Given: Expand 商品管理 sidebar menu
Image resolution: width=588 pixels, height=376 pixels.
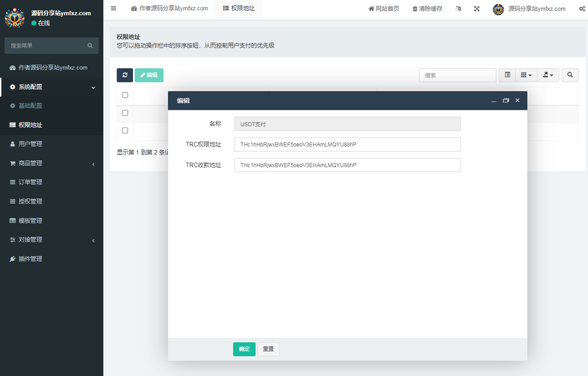Looking at the screenshot, I should click(x=51, y=163).
